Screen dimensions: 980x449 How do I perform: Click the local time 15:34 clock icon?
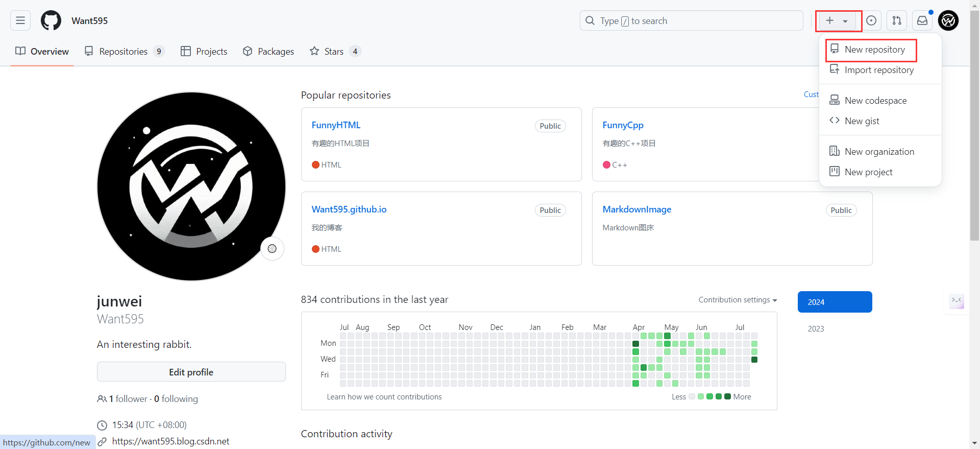pos(102,425)
